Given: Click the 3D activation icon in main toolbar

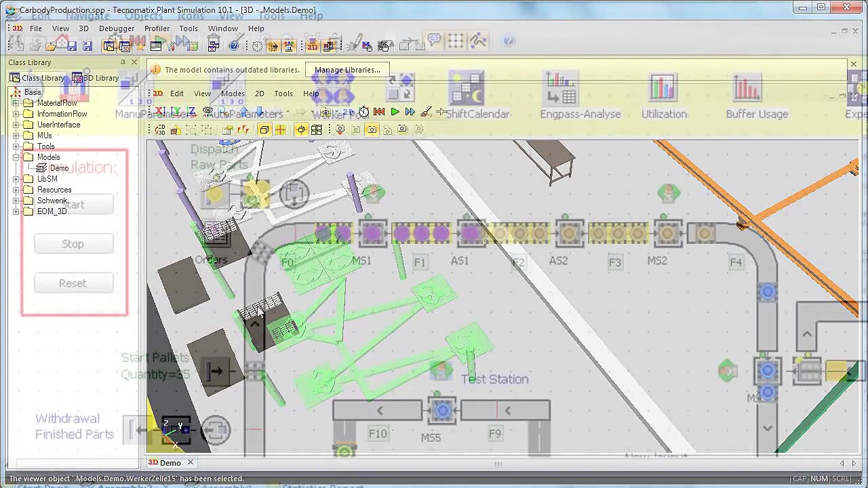Looking at the screenshot, I should click(x=313, y=46).
